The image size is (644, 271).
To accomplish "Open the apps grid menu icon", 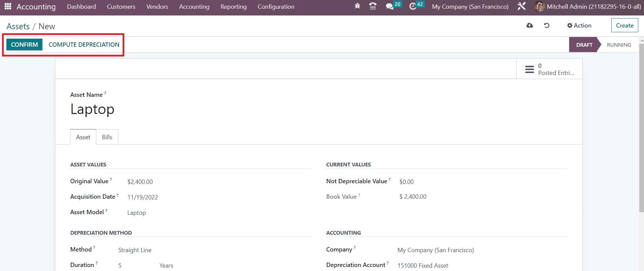I will pos(8,6).
